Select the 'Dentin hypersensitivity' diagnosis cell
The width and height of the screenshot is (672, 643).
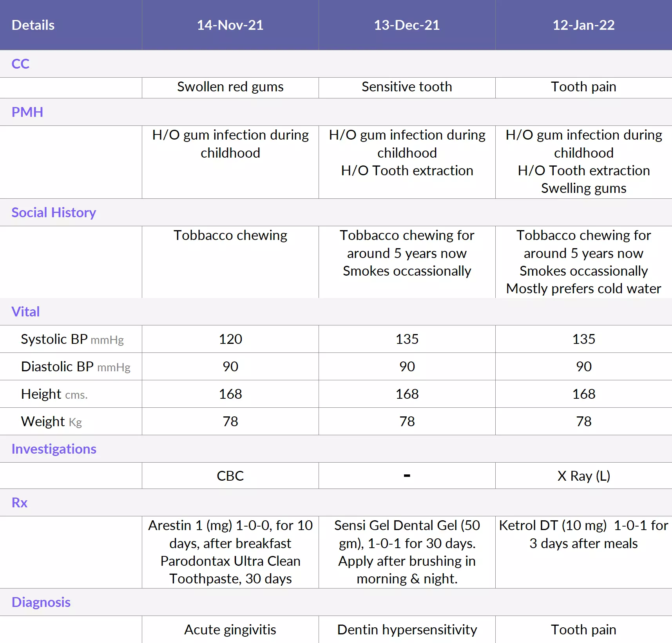407,630
